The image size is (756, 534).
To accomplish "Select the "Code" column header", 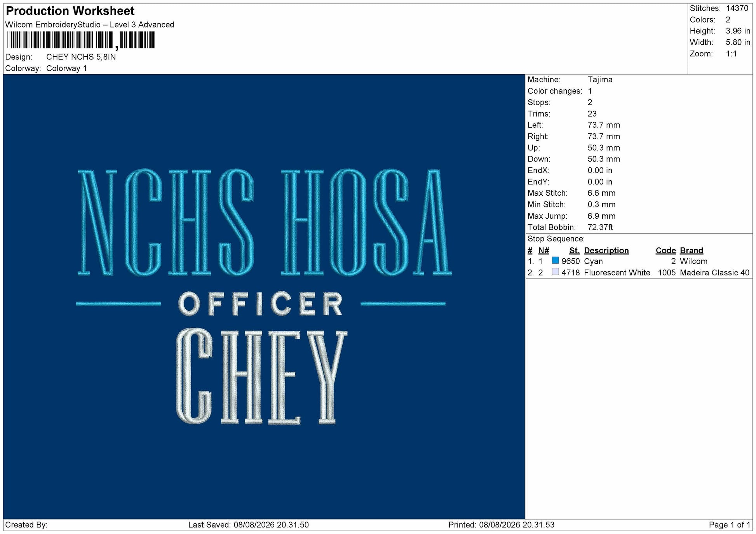I will (x=666, y=250).
